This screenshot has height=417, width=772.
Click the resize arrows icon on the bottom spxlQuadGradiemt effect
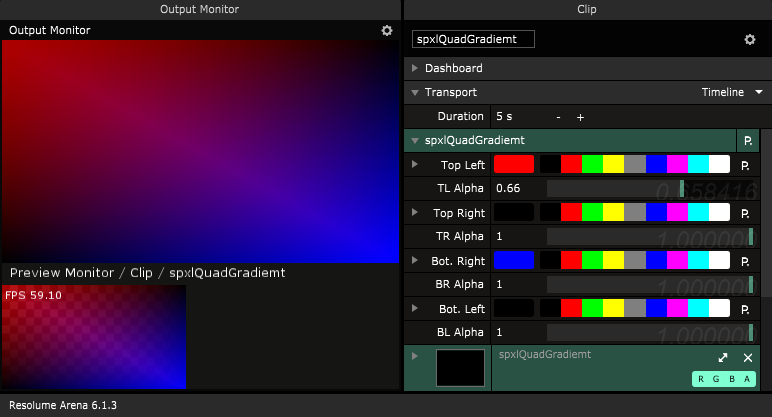coord(723,358)
